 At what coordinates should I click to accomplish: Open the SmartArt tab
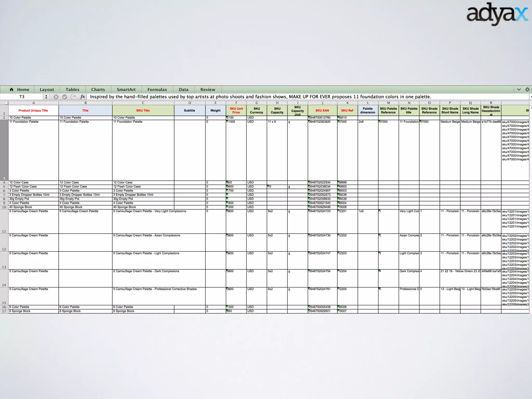click(126, 89)
